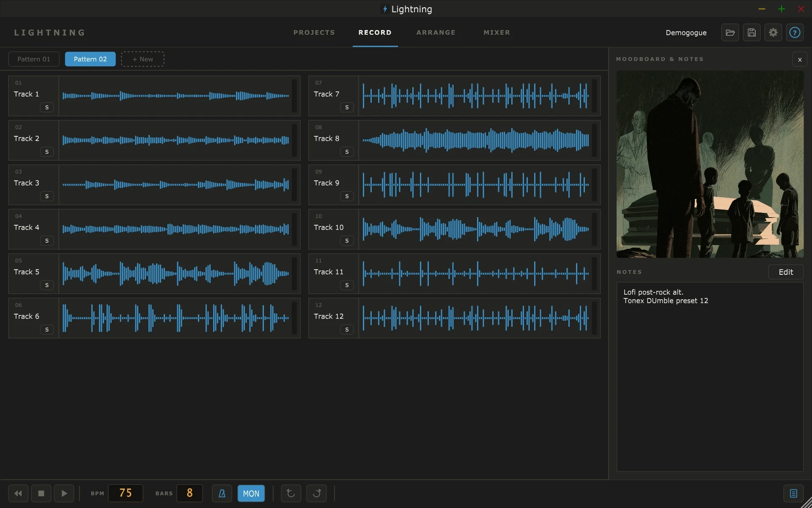Viewport: 812px width, 508px height.
Task: Switch to the Projects tab
Action: (x=314, y=33)
